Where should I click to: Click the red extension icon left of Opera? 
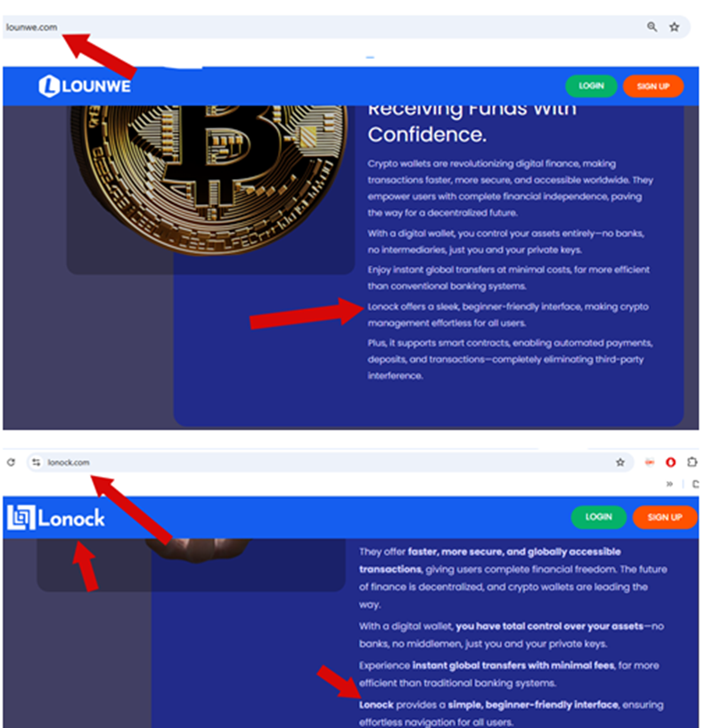click(x=649, y=462)
